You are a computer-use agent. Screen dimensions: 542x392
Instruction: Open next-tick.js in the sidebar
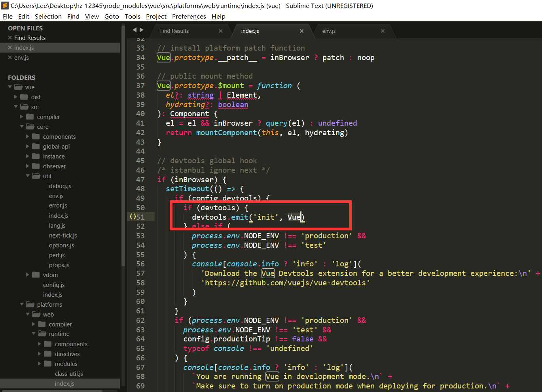[63, 235]
